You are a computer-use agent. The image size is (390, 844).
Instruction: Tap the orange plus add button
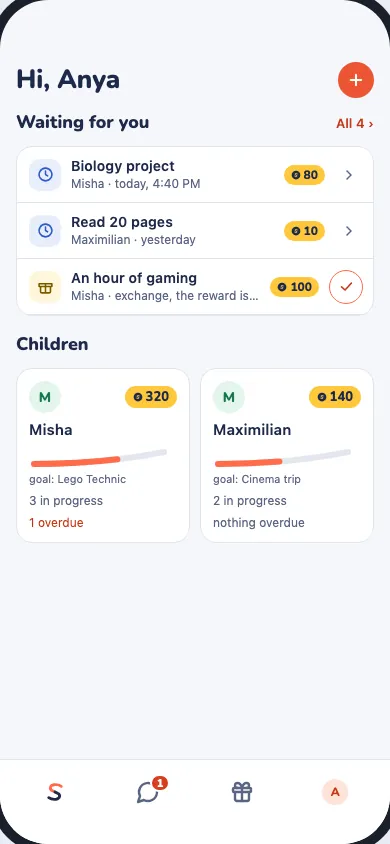click(x=356, y=80)
